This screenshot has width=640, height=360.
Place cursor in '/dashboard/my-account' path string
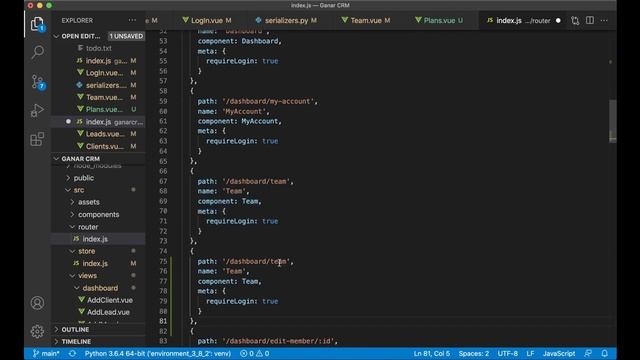(269, 101)
